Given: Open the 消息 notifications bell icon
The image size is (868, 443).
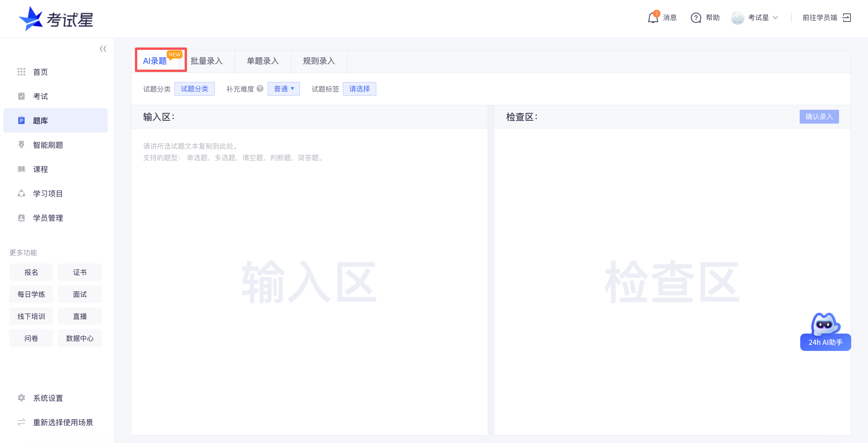Looking at the screenshot, I should 653,18.
